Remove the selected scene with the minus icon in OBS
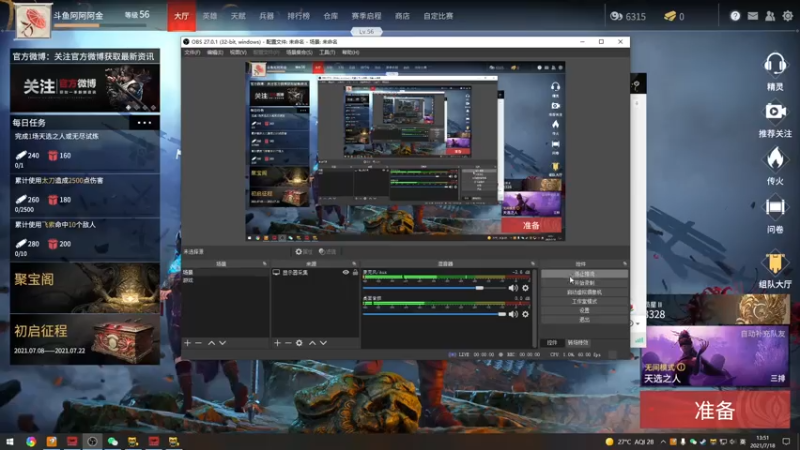Screen dimensions: 800x450 coord(198,343)
